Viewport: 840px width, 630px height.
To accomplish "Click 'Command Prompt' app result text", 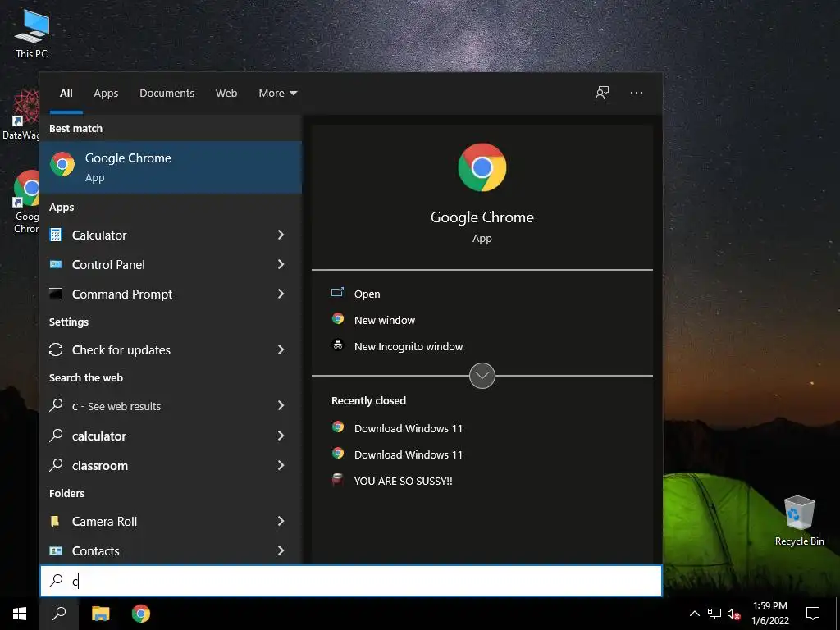I will (x=122, y=294).
